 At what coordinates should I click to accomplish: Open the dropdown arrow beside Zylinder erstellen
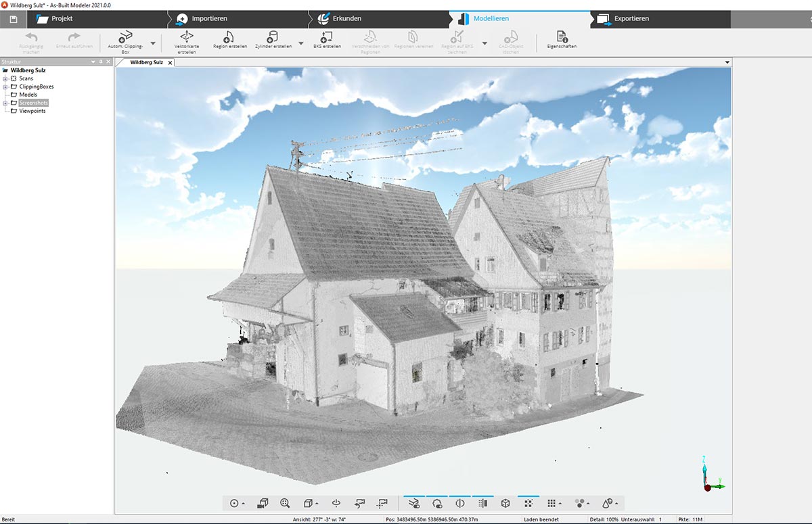coord(301,43)
